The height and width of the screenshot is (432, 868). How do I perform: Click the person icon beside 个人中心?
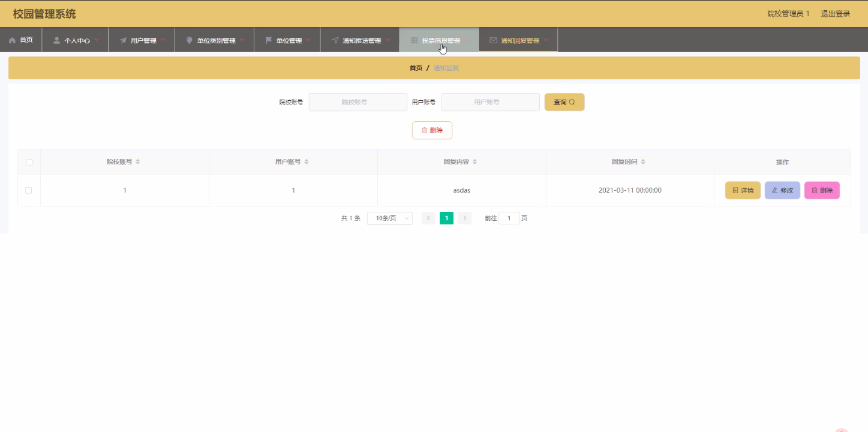56,40
